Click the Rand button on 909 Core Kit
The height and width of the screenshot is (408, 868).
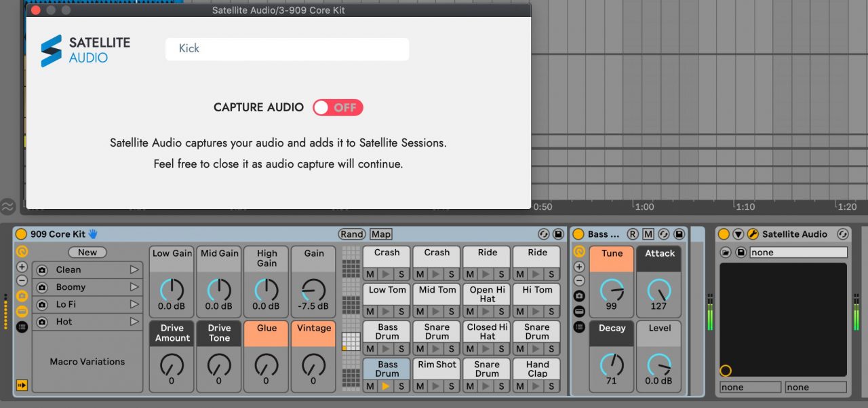coord(352,234)
